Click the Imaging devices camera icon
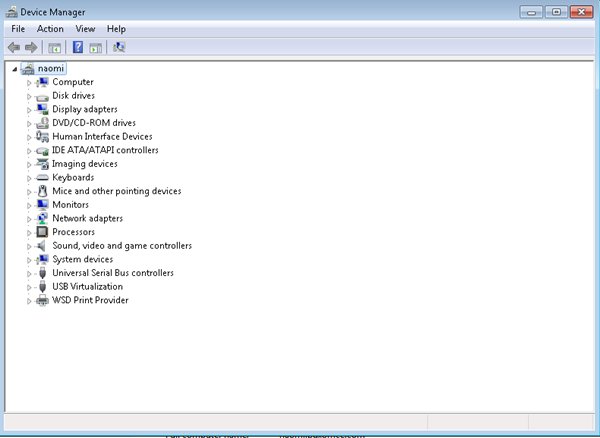600x438 pixels. click(42, 164)
